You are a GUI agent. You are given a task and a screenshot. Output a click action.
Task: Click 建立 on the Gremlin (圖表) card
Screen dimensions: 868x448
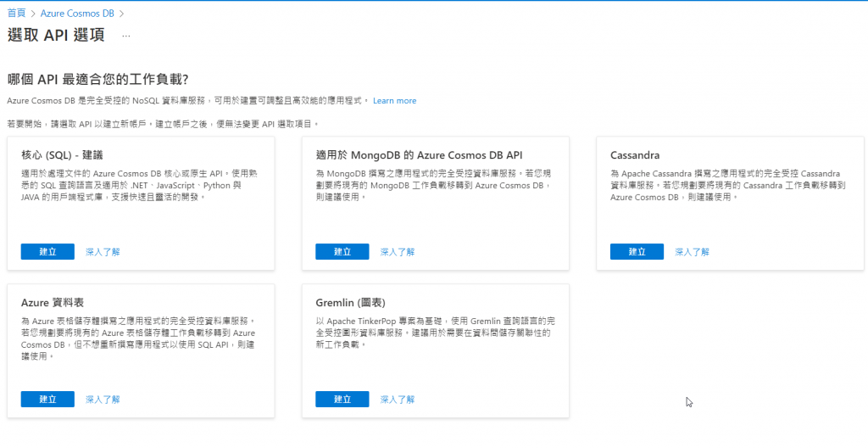[342, 399]
